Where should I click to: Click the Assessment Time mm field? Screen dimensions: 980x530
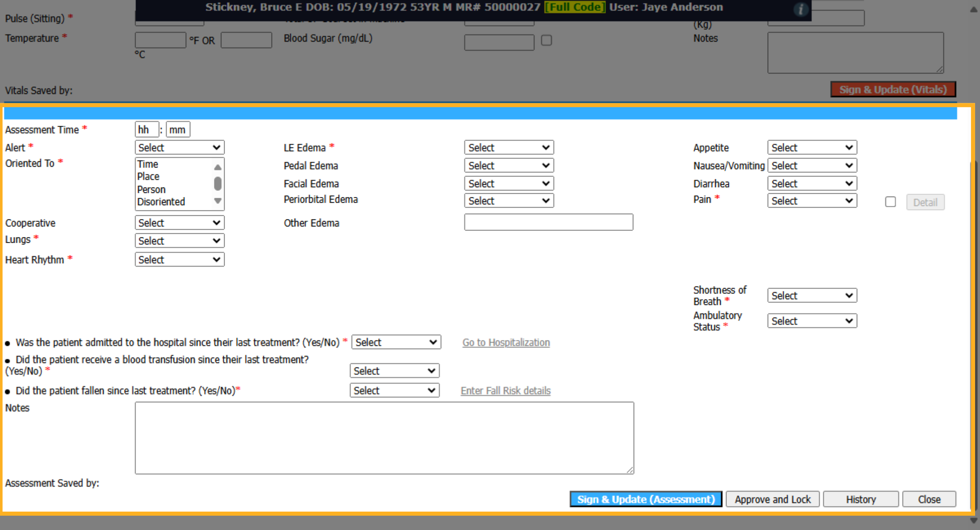click(x=178, y=130)
